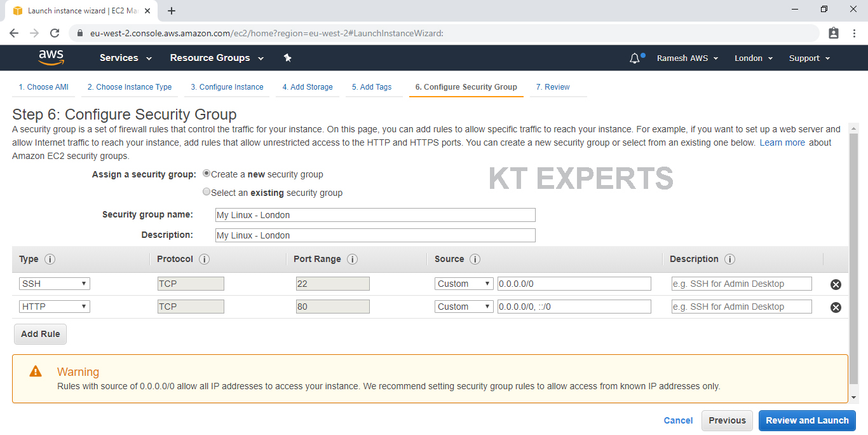Viewport: 868px width, 435px height.
Task: Click the Security group name field
Action: pos(376,215)
